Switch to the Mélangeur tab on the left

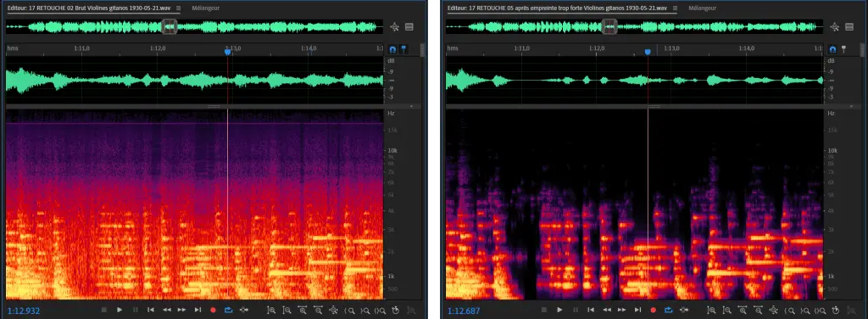pyautogui.click(x=206, y=8)
